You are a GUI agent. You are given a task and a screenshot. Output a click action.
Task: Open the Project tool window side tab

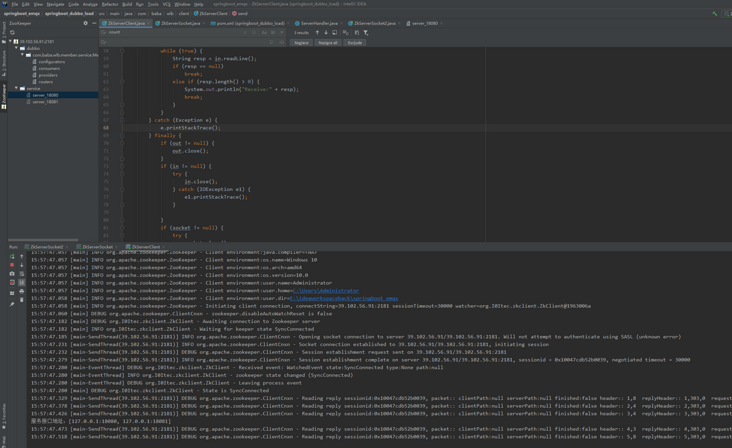point(3,29)
